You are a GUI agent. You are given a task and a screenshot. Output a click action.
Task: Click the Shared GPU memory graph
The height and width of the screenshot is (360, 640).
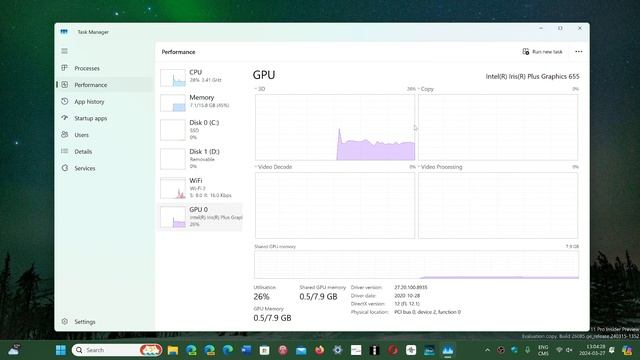click(x=416, y=264)
